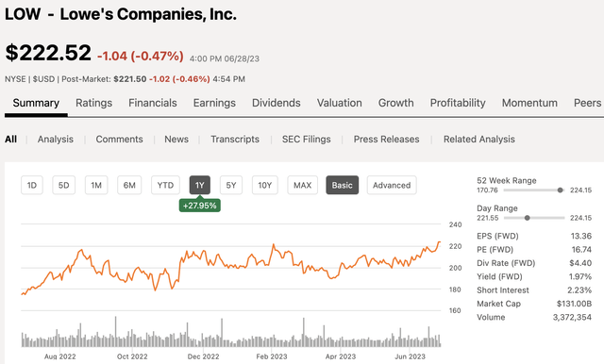
Task: Open the Ratings tab
Action: click(94, 103)
